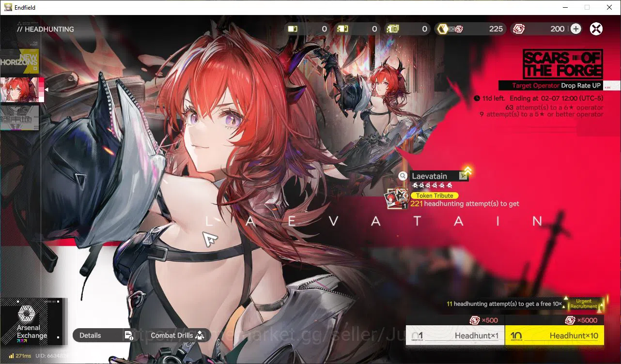The height and width of the screenshot is (364, 621).
Task: Perform Headhunt×1
Action: pyautogui.click(x=455, y=335)
